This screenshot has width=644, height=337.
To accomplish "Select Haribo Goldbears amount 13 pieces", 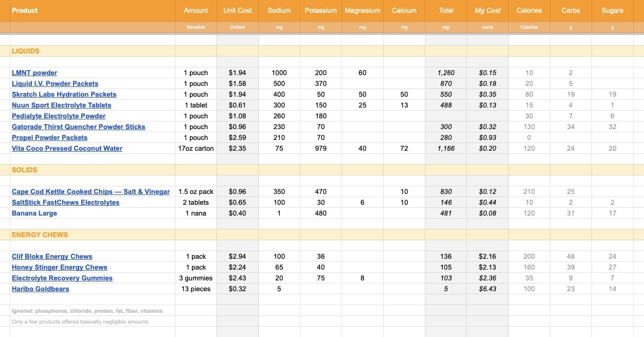I will (x=196, y=289).
